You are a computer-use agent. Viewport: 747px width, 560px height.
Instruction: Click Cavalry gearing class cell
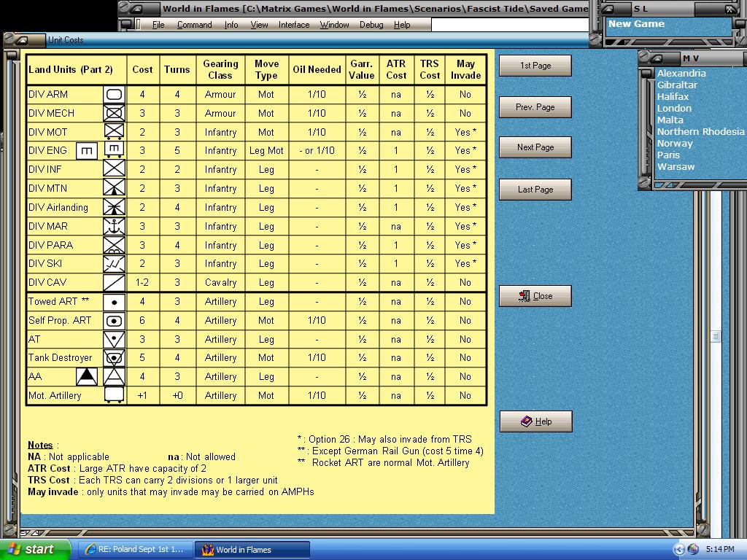click(220, 282)
